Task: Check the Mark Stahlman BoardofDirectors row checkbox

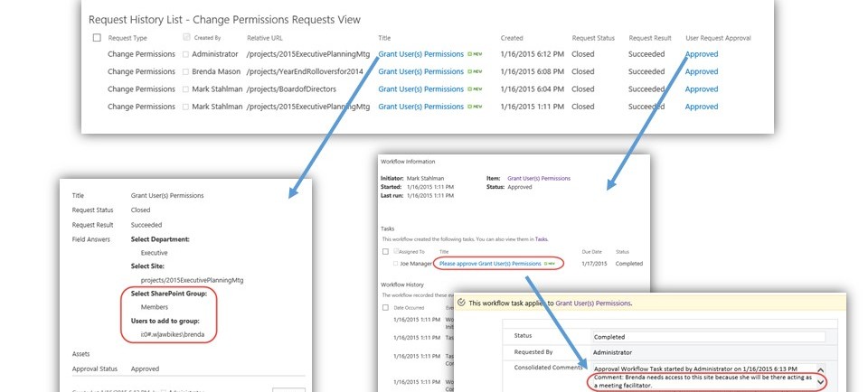Action: (186, 89)
